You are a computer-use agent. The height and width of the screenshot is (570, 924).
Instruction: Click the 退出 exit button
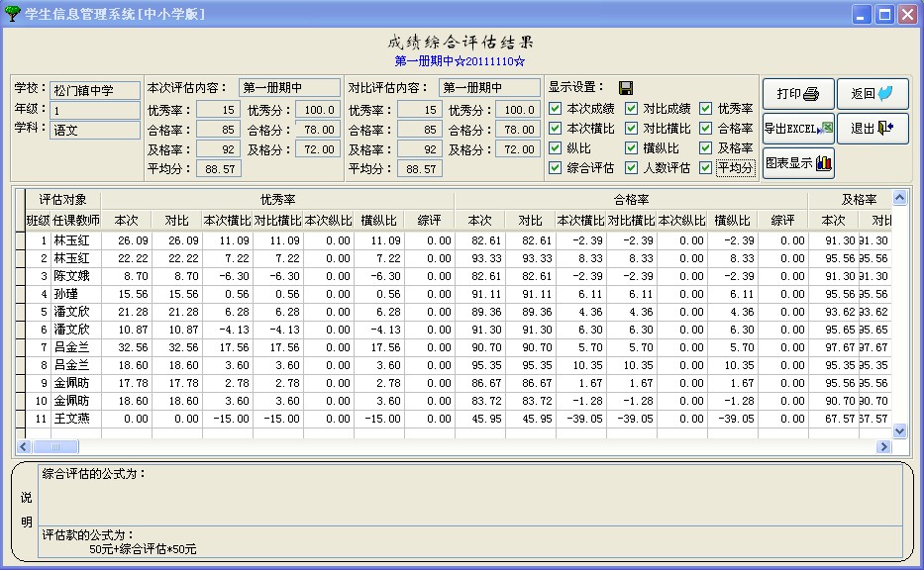point(873,129)
